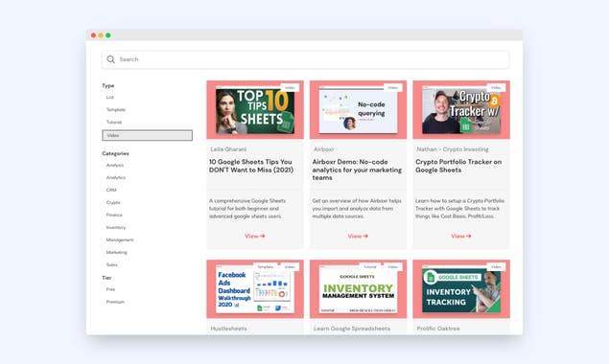Image resolution: width=609 pixels, height=364 pixels.
Task: Open Airboxr Demo No-code analytics title
Action: (357, 170)
